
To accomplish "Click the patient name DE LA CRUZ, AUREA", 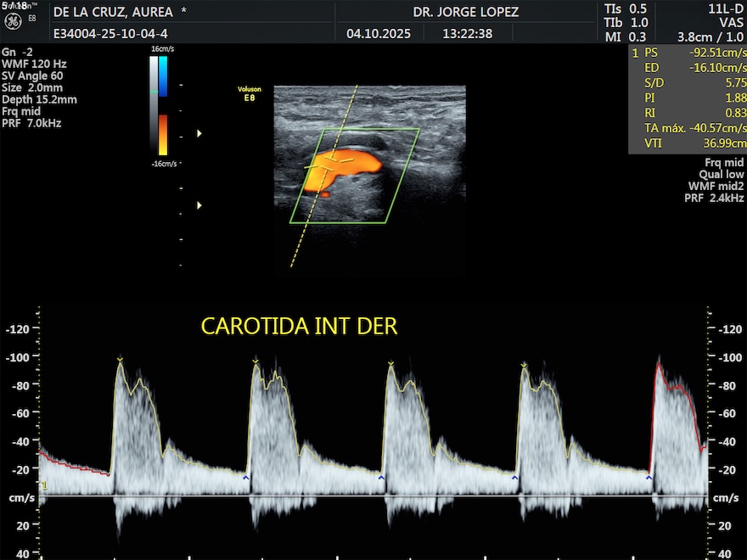I will coord(113,12).
